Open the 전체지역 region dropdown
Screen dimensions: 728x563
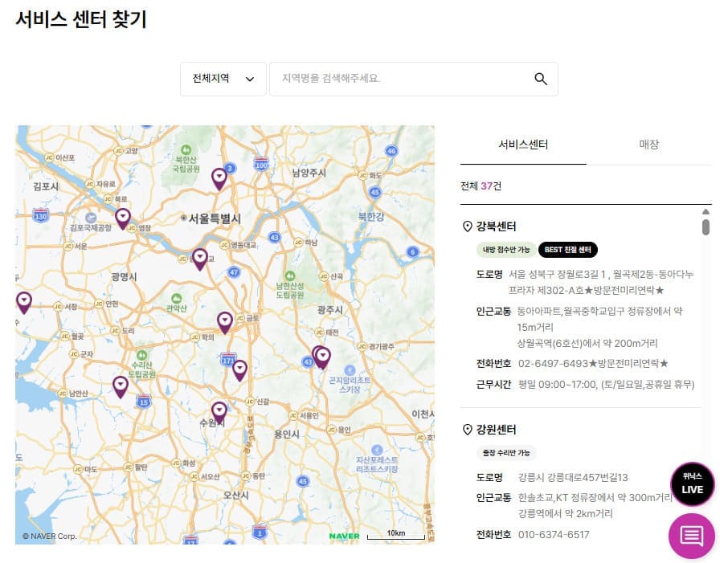223,79
